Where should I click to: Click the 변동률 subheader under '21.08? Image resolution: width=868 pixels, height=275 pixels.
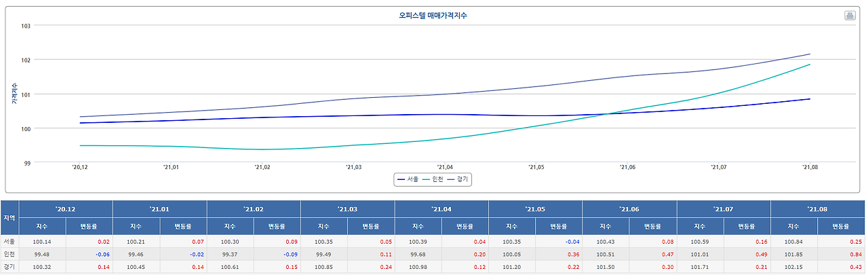pyautogui.click(x=841, y=226)
